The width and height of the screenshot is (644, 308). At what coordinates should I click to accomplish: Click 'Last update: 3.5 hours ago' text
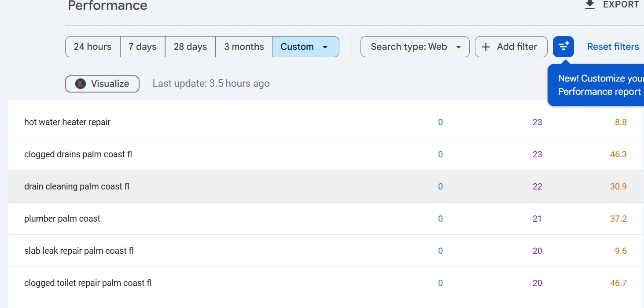[211, 84]
